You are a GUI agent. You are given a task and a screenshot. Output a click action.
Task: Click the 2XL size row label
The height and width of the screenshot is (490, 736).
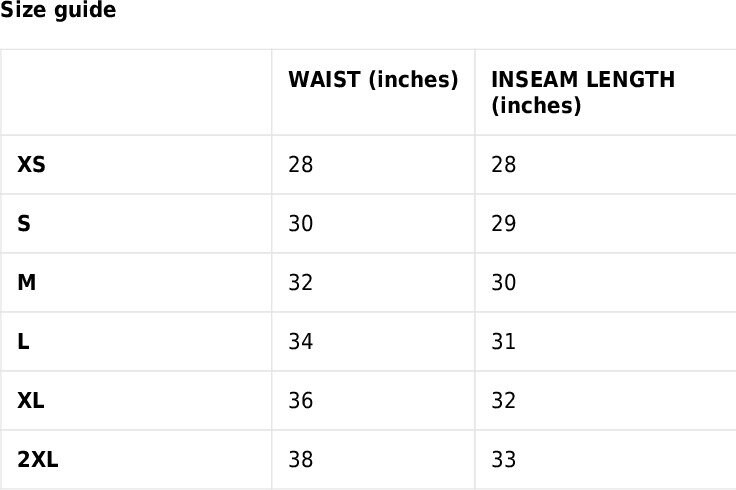(38, 459)
